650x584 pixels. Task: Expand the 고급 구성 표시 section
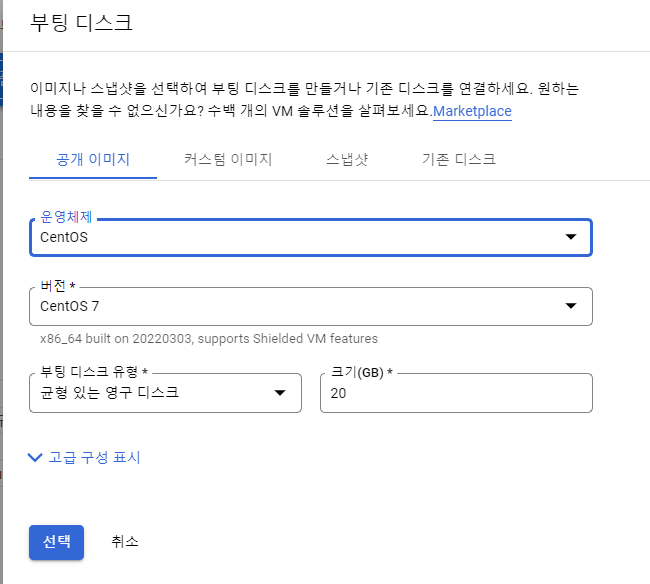pos(84,458)
